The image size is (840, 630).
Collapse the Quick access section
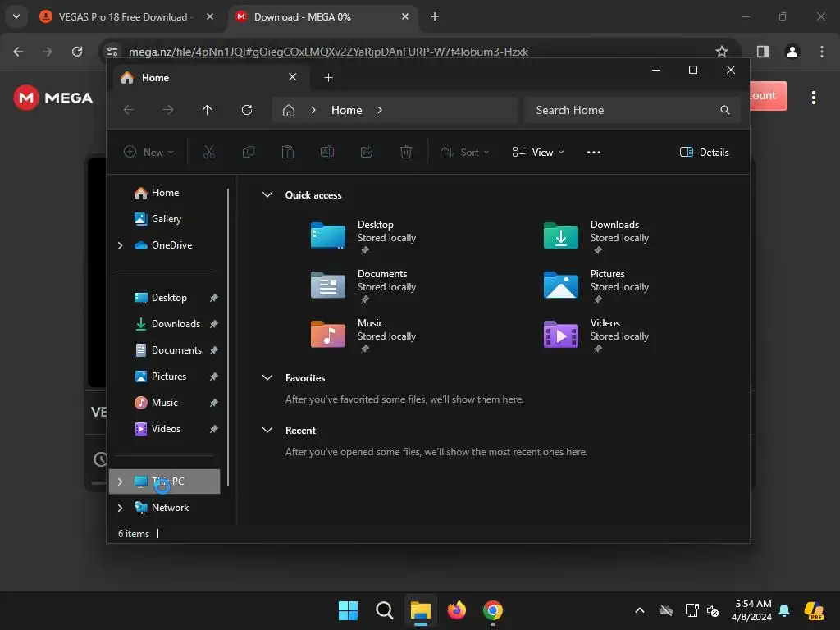coord(267,194)
